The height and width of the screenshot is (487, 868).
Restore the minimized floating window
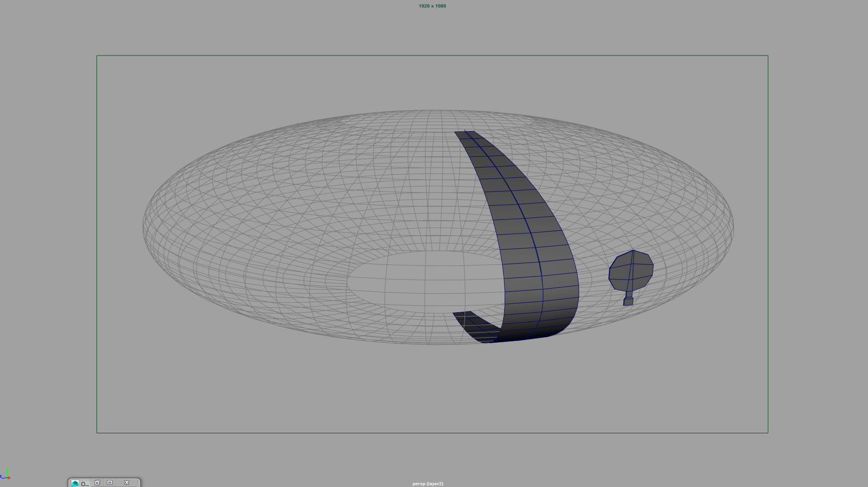coord(97,482)
